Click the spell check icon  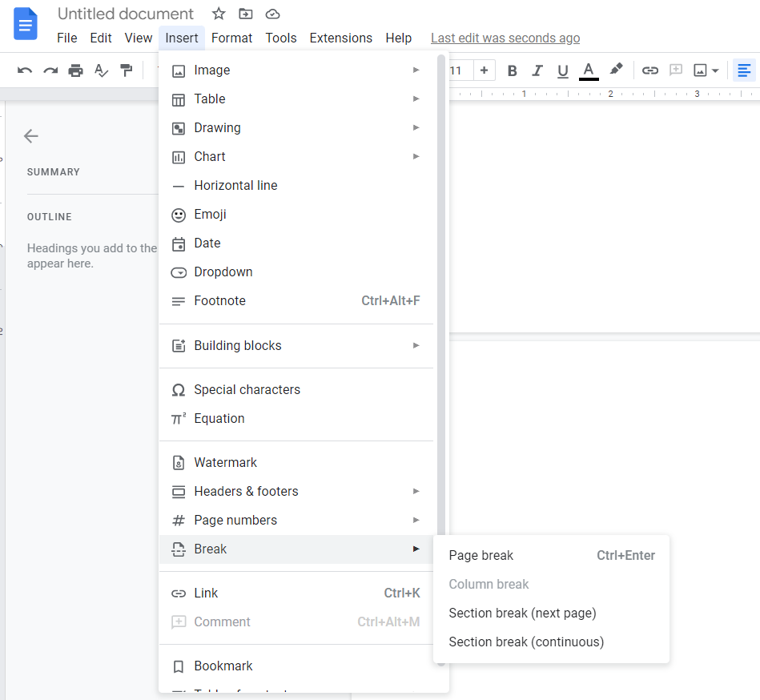101,70
